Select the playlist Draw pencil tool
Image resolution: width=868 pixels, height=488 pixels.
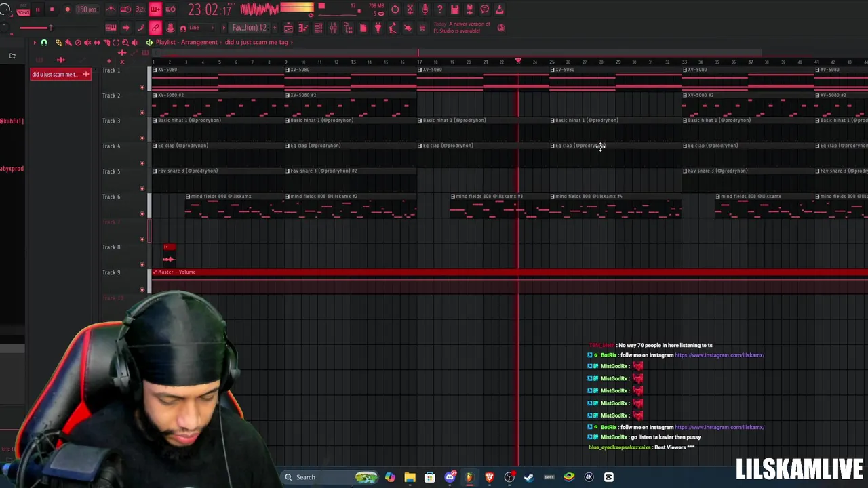pyautogui.click(x=59, y=42)
